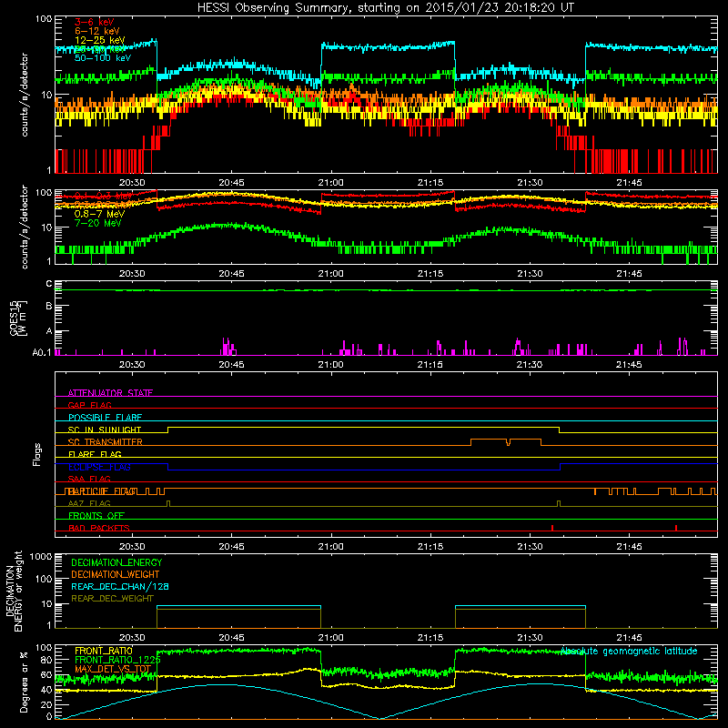Click the 21:30 time label under GOES panel
The height and width of the screenshot is (728, 728).
click(x=530, y=365)
